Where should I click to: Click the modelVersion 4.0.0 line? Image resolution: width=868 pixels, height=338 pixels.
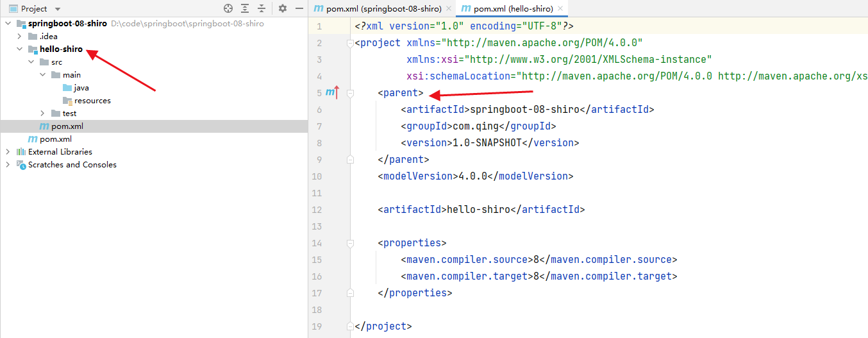[x=476, y=176]
